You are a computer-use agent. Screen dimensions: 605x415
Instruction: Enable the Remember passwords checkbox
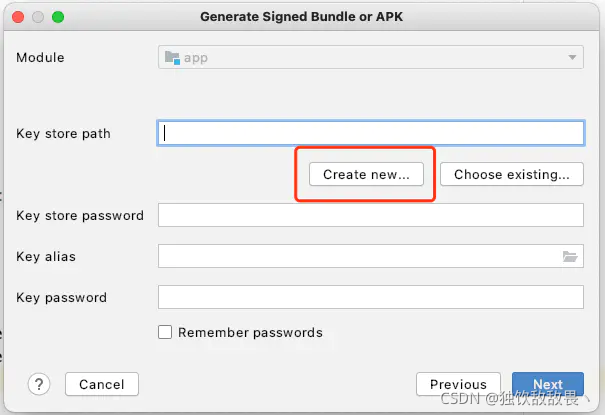165,332
